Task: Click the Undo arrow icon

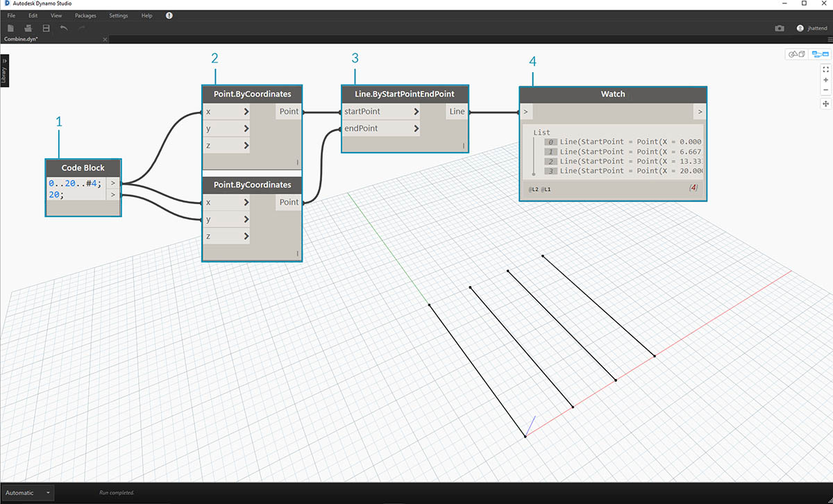Action: click(64, 28)
